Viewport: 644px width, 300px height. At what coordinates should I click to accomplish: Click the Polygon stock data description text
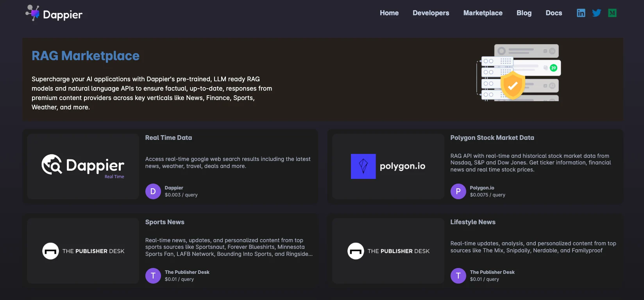coord(530,162)
